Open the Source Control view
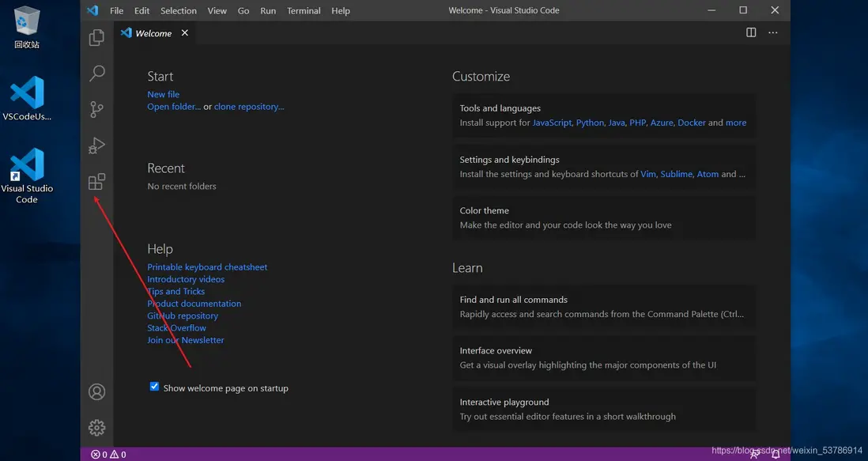The height and width of the screenshot is (461, 868). point(96,109)
